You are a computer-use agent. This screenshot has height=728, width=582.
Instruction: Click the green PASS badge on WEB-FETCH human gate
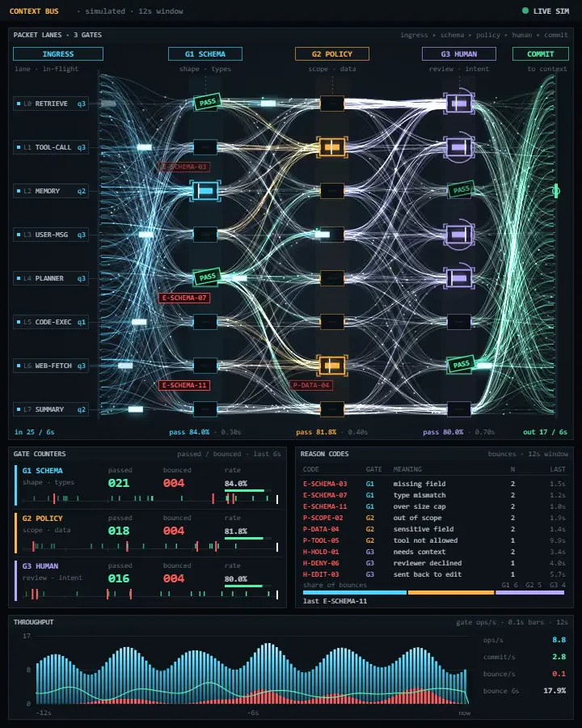click(x=461, y=364)
